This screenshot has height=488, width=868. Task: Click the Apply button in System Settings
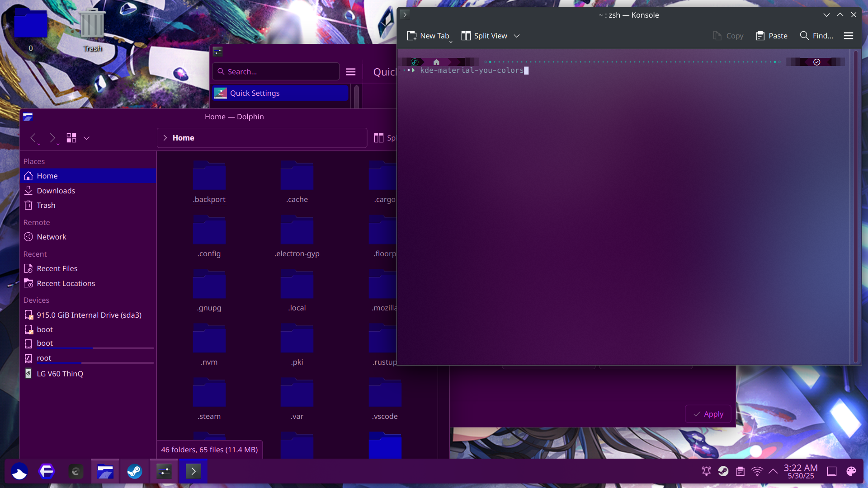708,414
